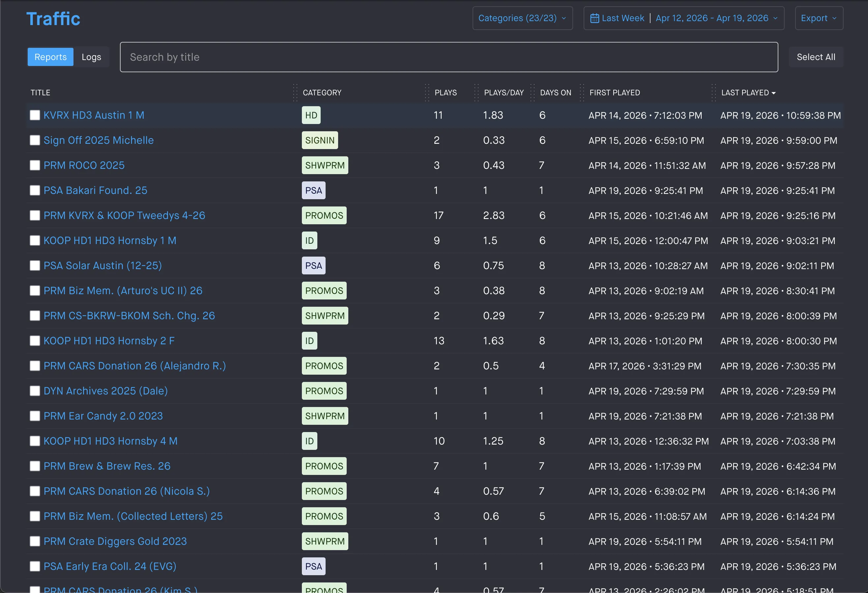Open the DYN Archives 2025 (Dale) link

(x=106, y=391)
